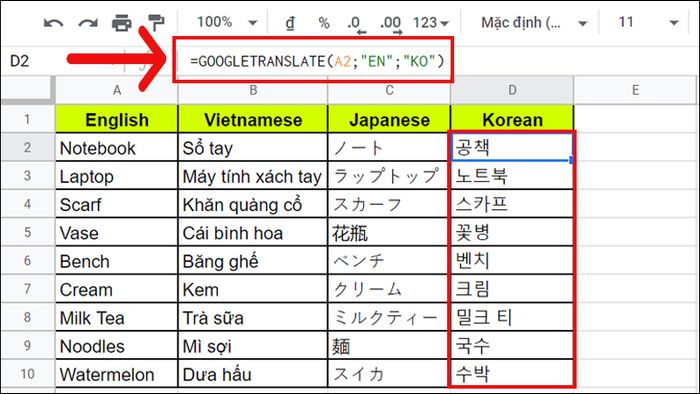
Task: Select the 노트북 Korean cell
Action: click(512, 176)
